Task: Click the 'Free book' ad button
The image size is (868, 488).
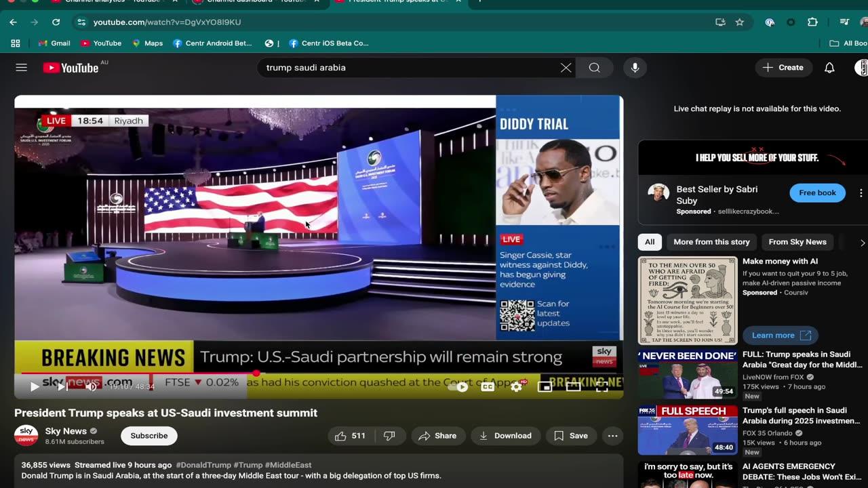Action: point(817,193)
